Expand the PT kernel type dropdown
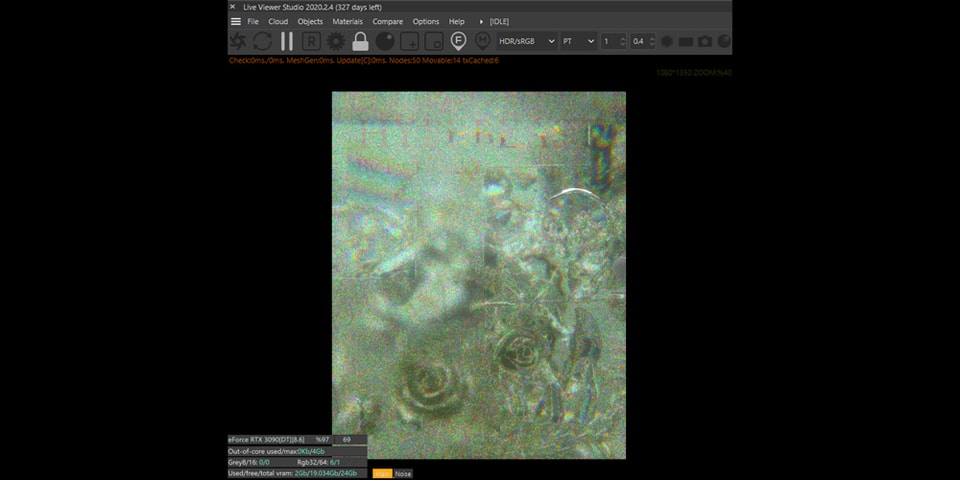 (578, 41)
